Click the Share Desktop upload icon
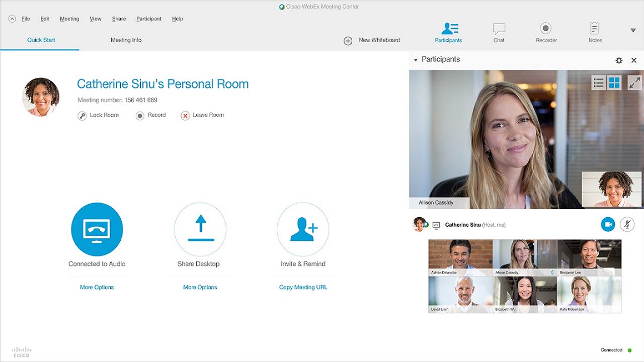Image resolution: width=644 pixels, height=362 pixels. point(200,229)
